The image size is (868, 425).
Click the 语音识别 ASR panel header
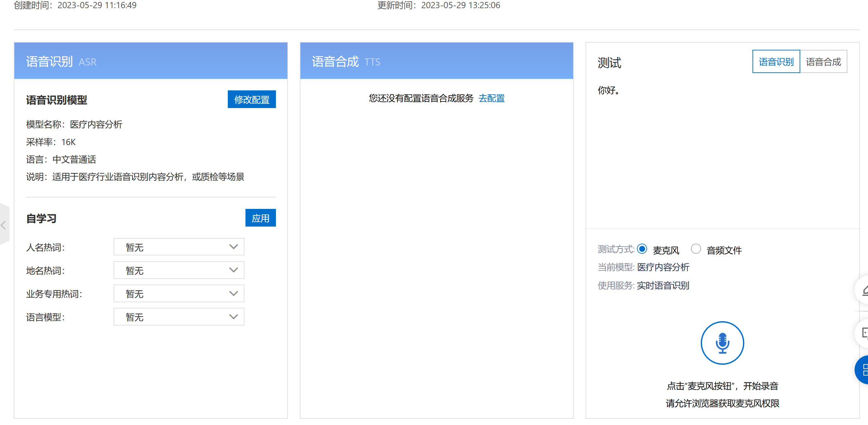(151, 61)
